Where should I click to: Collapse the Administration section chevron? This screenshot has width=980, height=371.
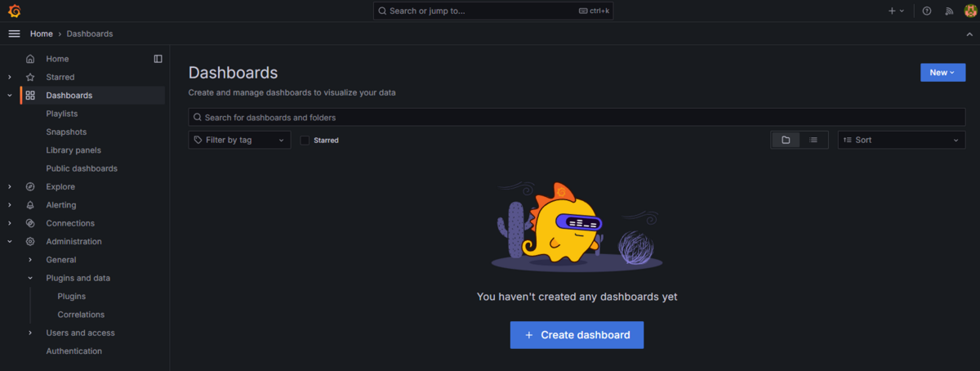coord(10,242)
